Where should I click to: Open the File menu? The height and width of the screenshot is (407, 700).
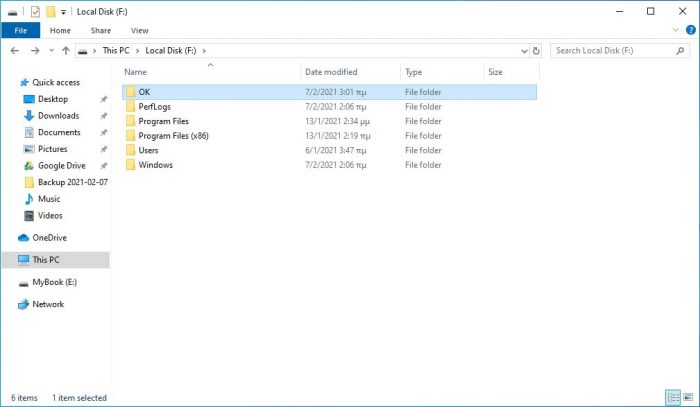[20, 31]
